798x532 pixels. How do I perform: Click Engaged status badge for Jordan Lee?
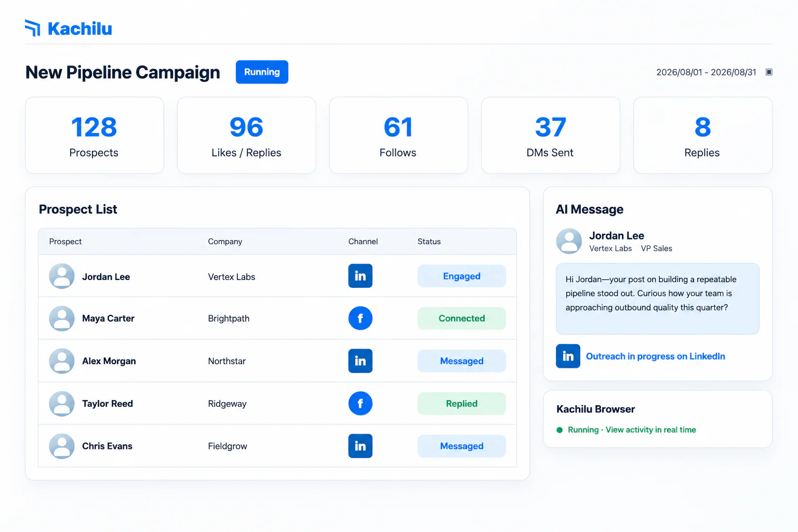461,276
